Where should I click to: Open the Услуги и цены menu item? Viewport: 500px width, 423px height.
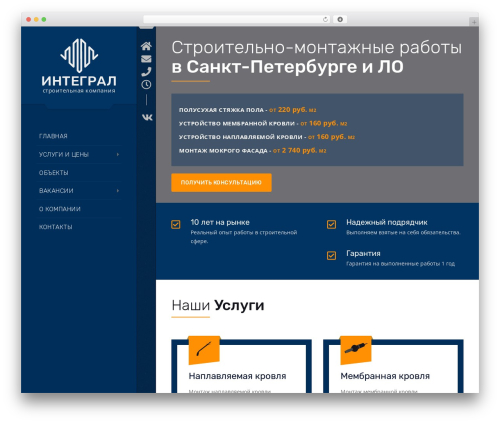64,154
